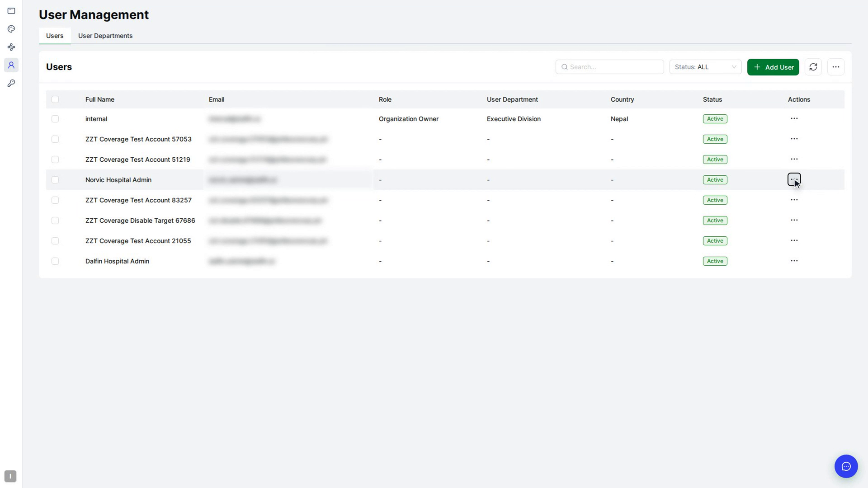The image size is (868, 488).
Task: Click the Nepal country cell
Action: (x=619, y=119)
